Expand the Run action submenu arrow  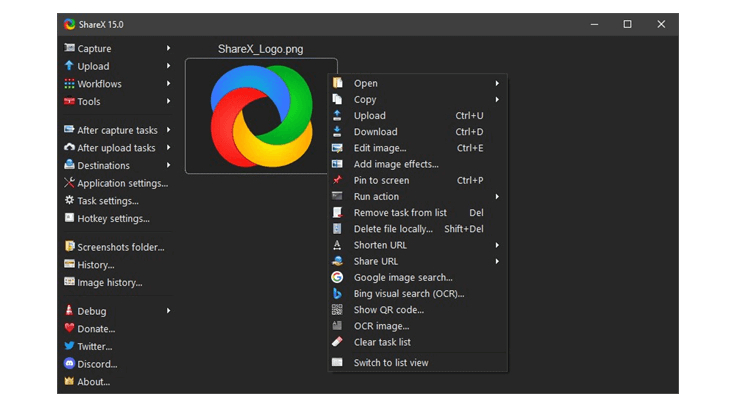pos(497,197)
